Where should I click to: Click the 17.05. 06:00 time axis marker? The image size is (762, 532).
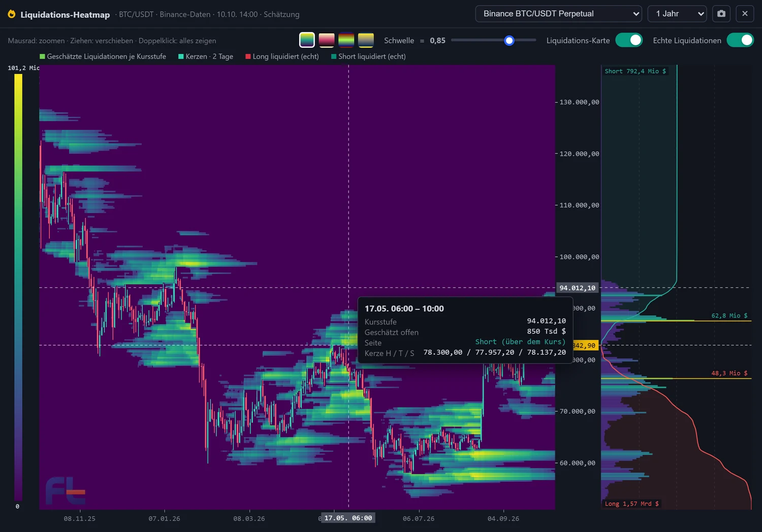tap(348, 518)
